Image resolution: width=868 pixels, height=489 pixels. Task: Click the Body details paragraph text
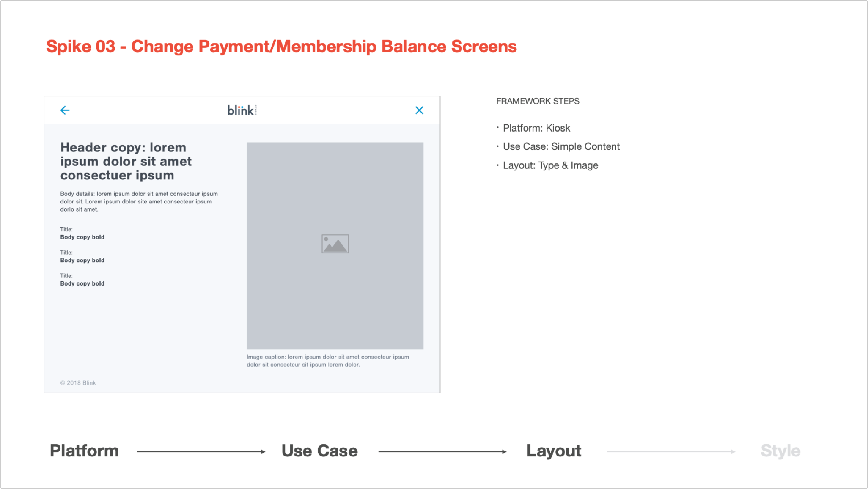click(139, 201)
